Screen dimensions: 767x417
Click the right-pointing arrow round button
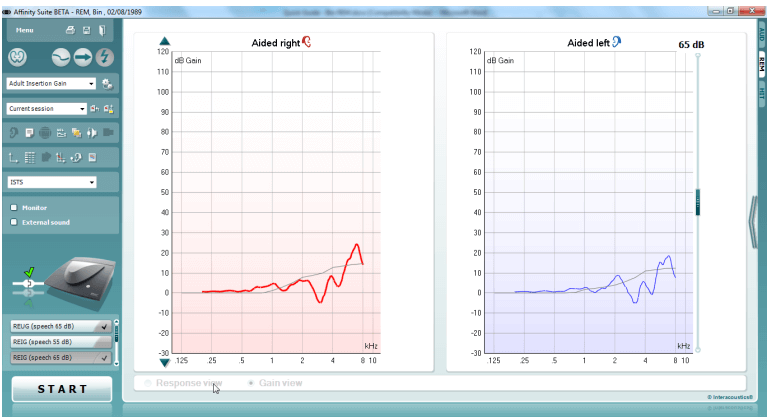point(84,56)
